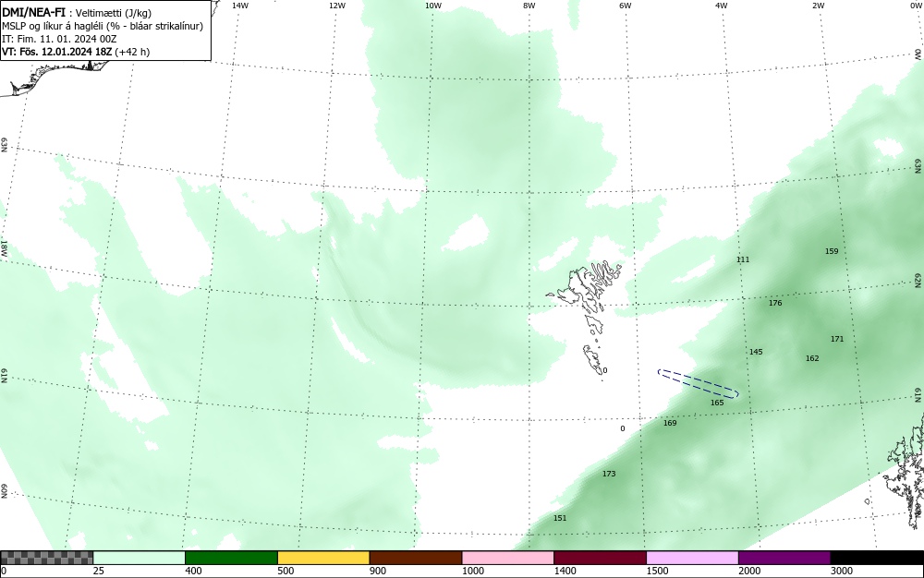Click the '(+42 h)' forecast offset text
Image resolution: width=924 pixels, height=578 pixels.
pos(132,52)
